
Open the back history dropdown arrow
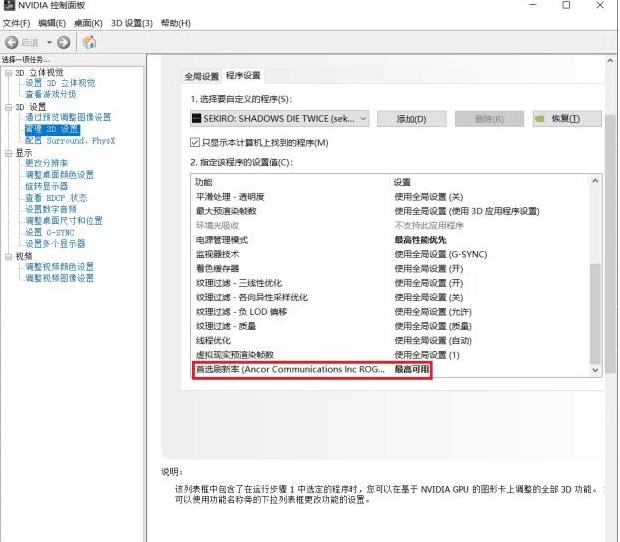[x=49, y=42]
